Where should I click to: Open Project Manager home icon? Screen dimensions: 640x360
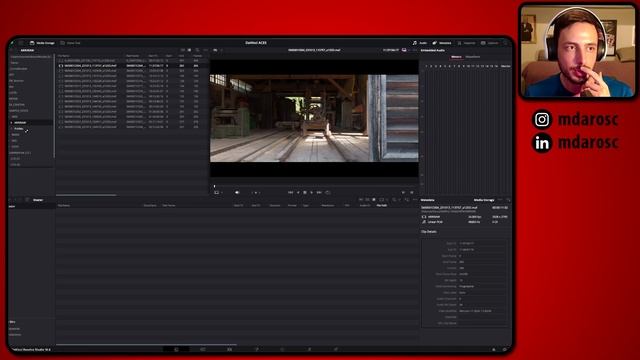494,350
